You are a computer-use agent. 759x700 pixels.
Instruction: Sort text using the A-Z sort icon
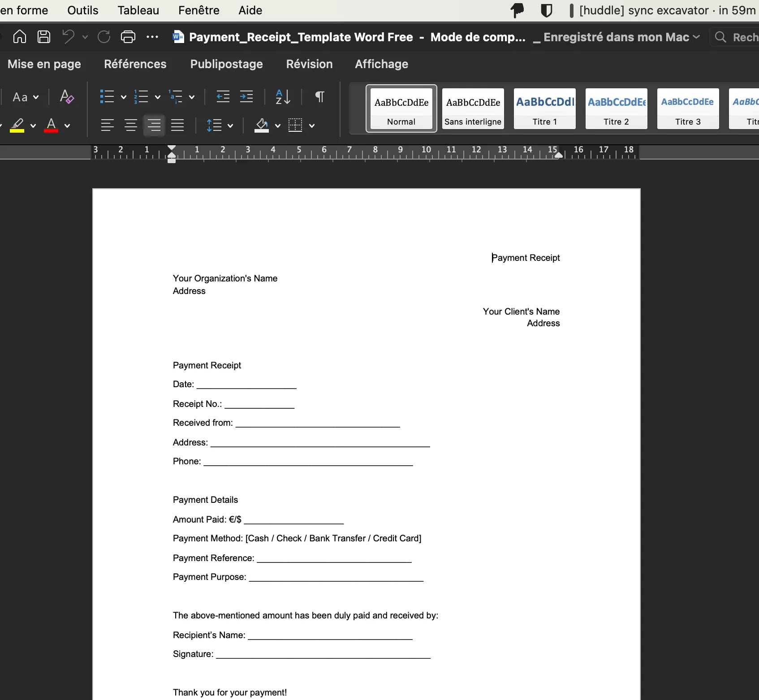pos(283,97)
